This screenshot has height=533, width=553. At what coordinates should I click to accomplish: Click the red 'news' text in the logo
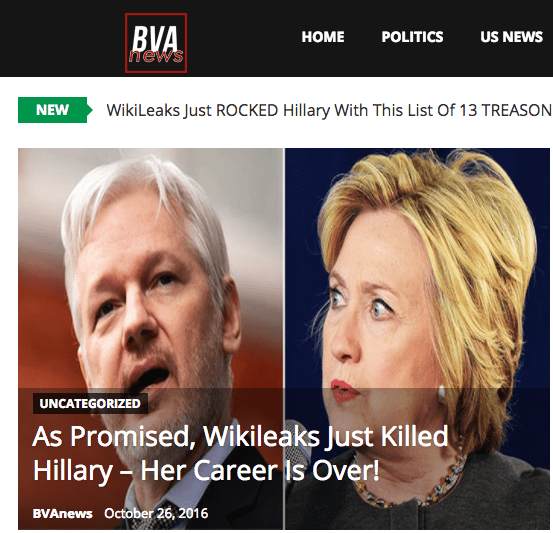click(x=156, y=56)
